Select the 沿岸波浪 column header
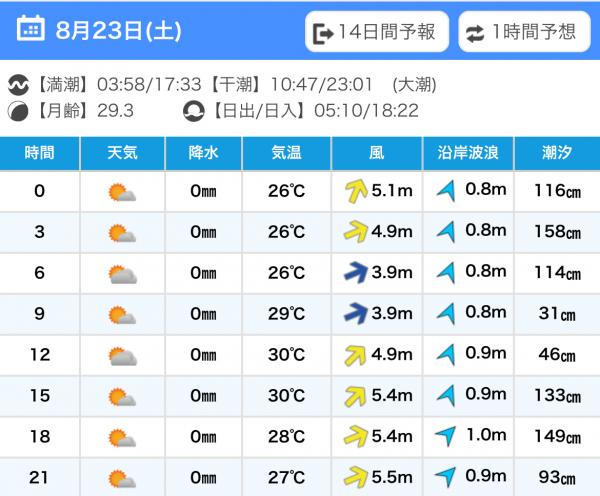This screenshot has height=496, width=600. click(x=468, y=153)
